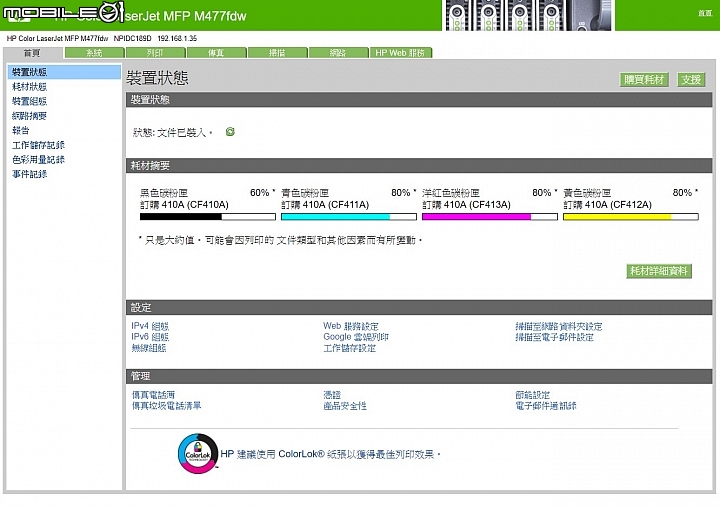
Task: Open 耗材狀態 in the sidebar
Action: [29, 87]
